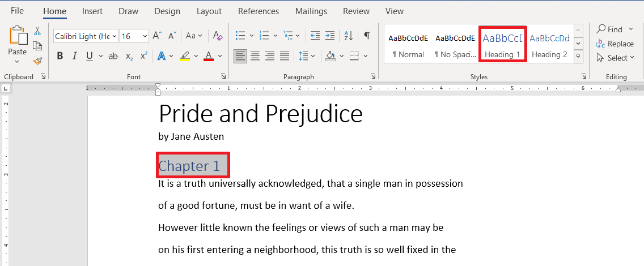Click the Replace button
Viewport: 644px width, 266px height.
coord(615,44)
